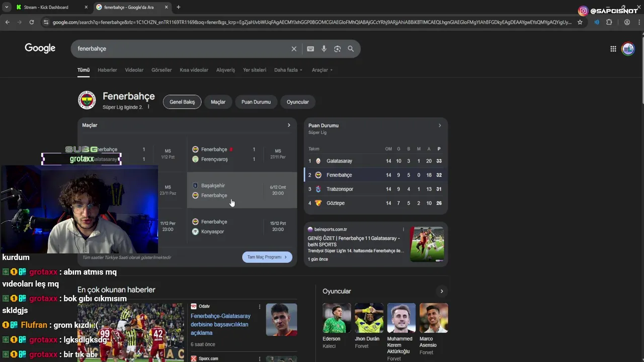Start voice search with microphone icon

click(x=324, y=49)
